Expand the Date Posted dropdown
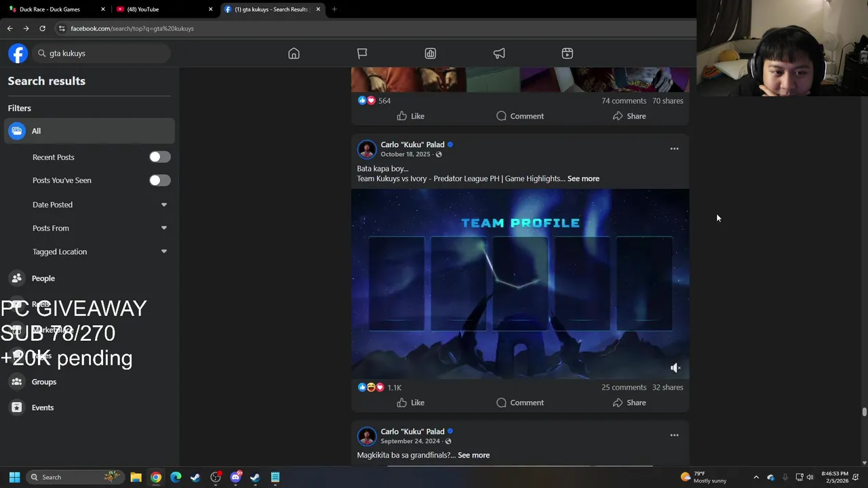868x488 pixels. tap(100, 205)
